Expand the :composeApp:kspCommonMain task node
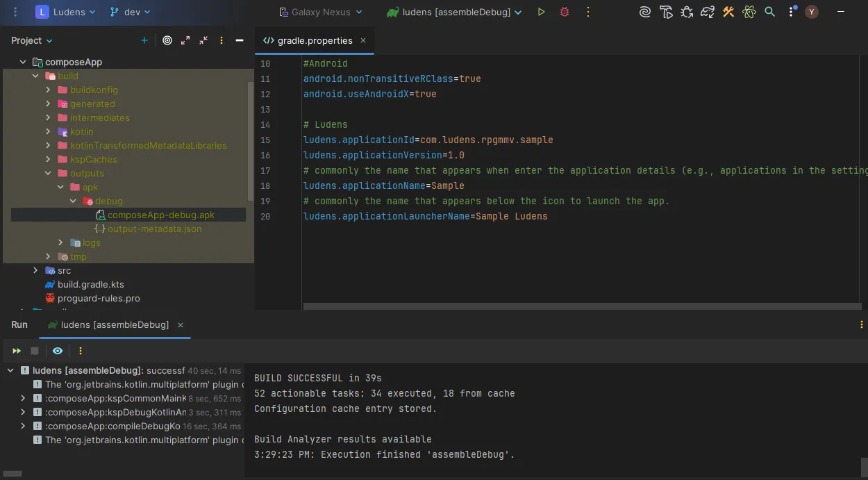This screenshot has height=480, width=868. pyautogui.click(x=23, y=398)
